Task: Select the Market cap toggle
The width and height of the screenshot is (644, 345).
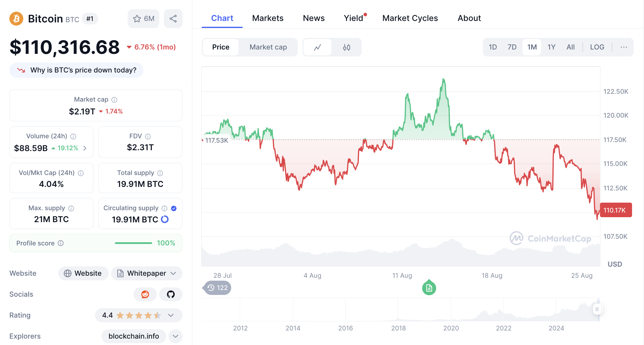Action: coord(268,47)
